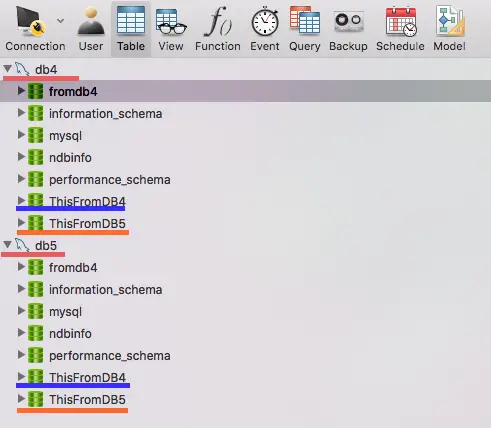The width and height of the screenshot is (491, 428).
Task: Open the Model toolbar icon
Action: pyautogui.click(x=450, y=21)
